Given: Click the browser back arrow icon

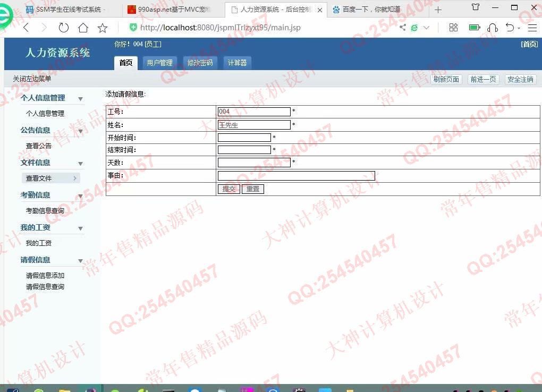Looking at the screenshot, I should 26,28.
